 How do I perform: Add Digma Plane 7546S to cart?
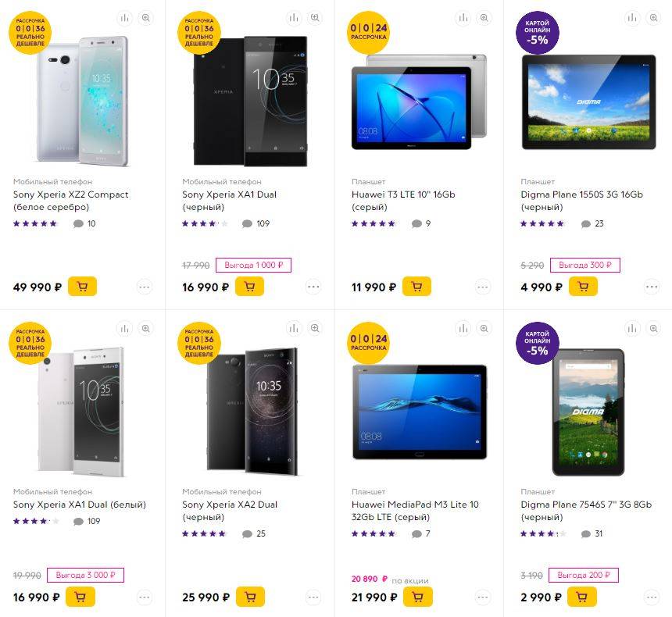pyautogui.click(x=583, y=597)
